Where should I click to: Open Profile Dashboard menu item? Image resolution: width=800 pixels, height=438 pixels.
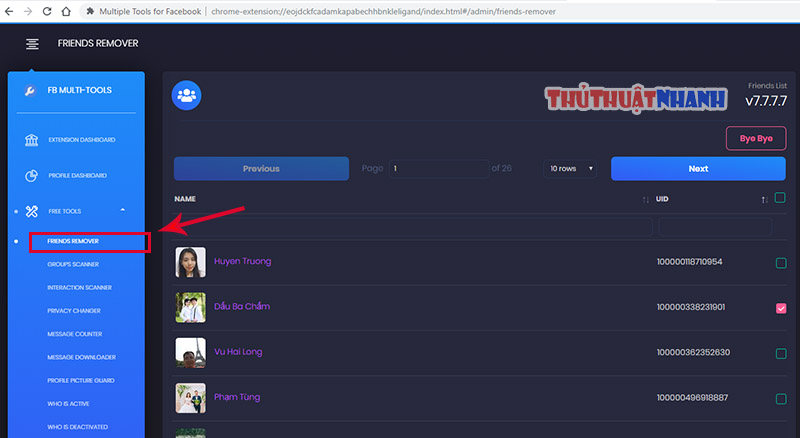click(78, 176)
